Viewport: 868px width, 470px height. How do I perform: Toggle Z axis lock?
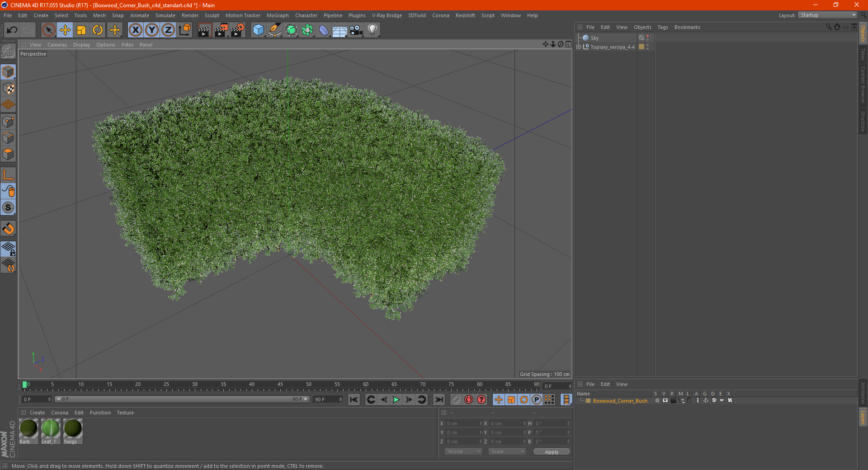pyautogui.click(x=168, y=30)
